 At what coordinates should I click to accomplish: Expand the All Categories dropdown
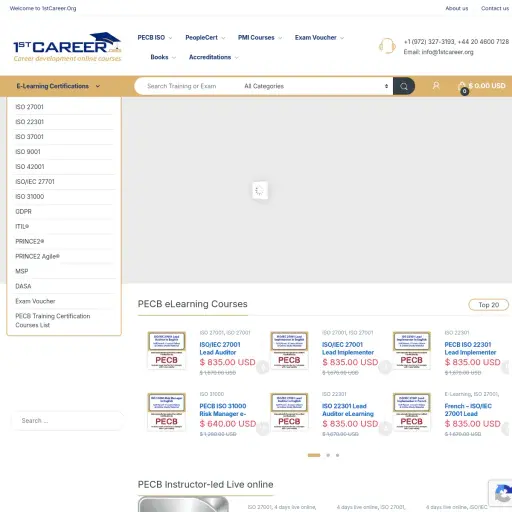tap(316, 86)
